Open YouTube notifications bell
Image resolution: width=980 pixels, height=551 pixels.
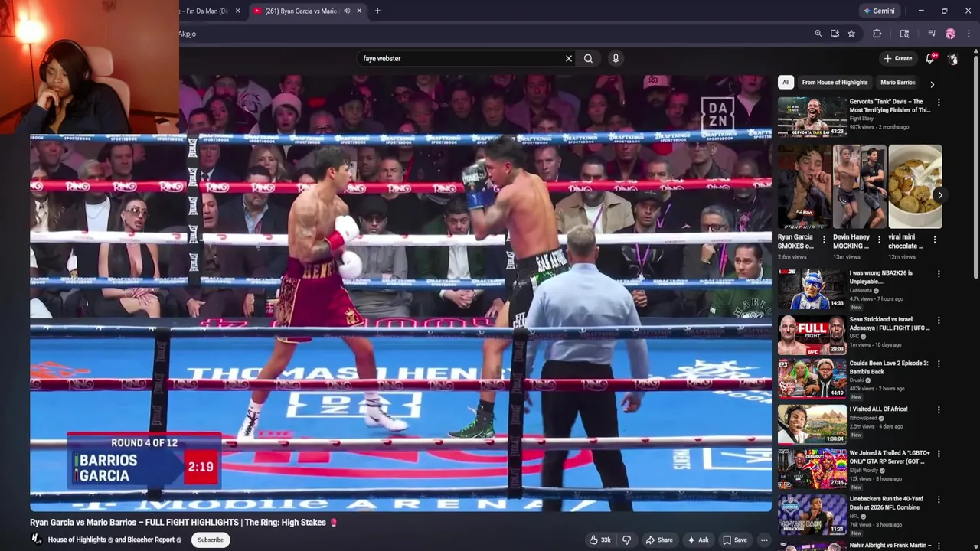point(930,58)
